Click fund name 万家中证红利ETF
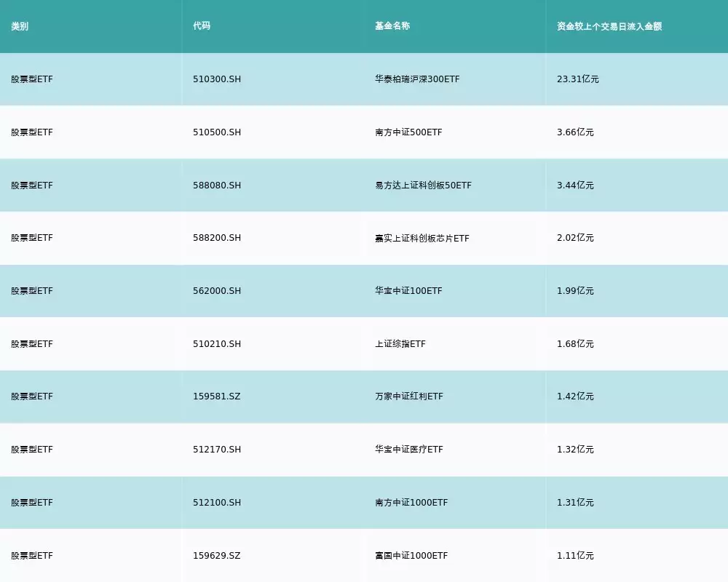 [409, 396]
